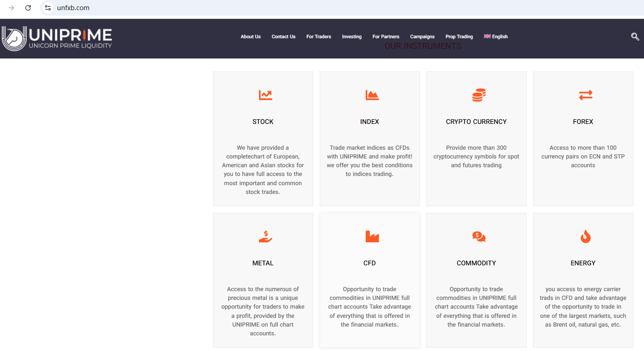Click the Index area-chart icon
Image resolution: width=644 pixels, height=351 pixels.
click(372, 95)
